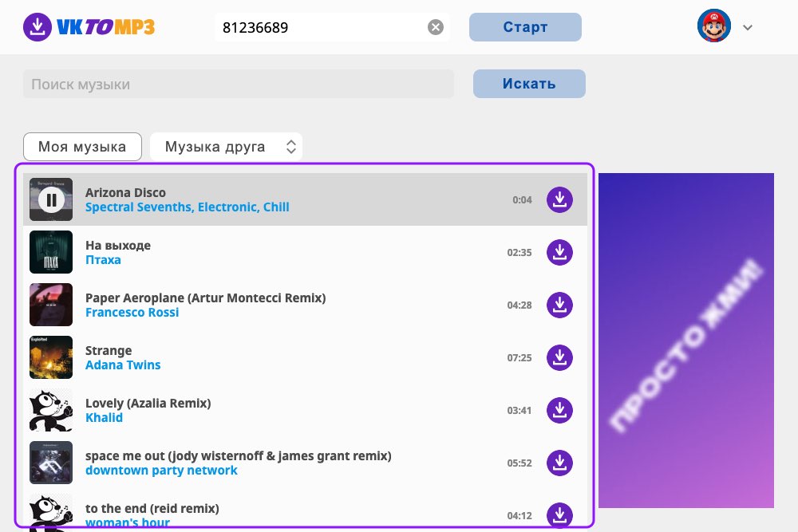The width and height of the screenshot is (798, 532).
Task: Focus the Поиск музыки search field
Action: pos(239,84)
